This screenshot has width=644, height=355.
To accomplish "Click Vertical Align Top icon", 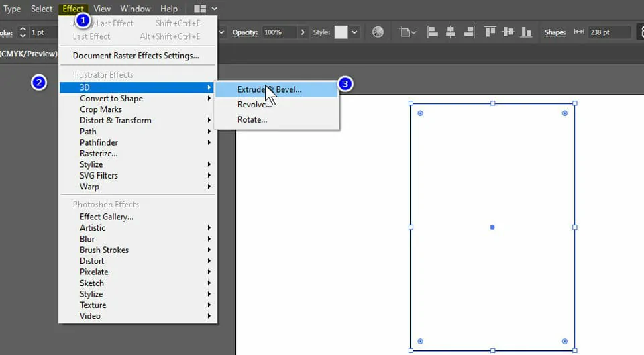I will pos(490,32).
